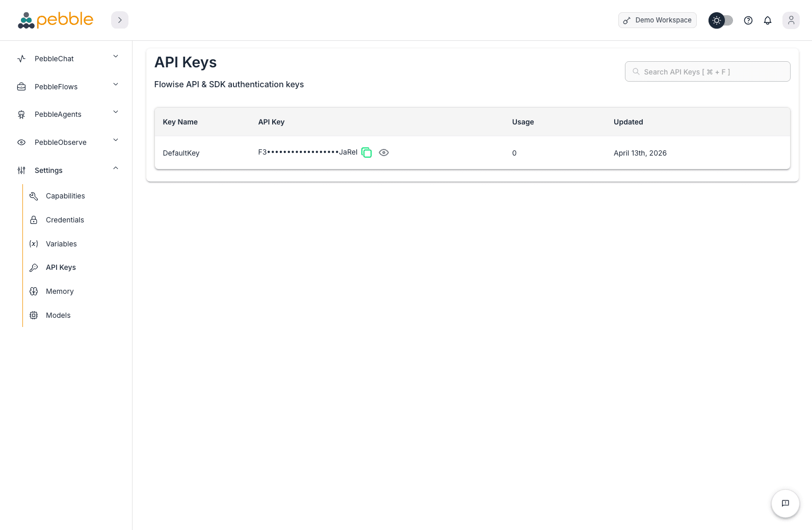The image size is (812, 530).
Task: Open Memory settings page
Action: [60, 291]
